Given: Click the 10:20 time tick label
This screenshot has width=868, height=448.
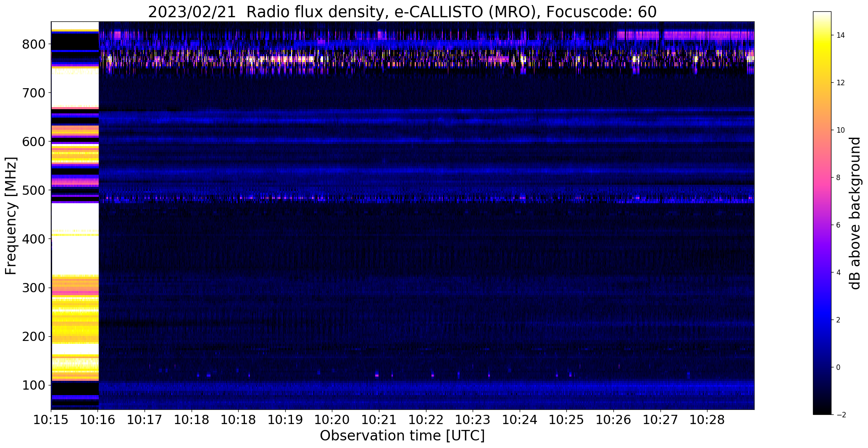Looking at the screenshot, I should tap(332, 420).
